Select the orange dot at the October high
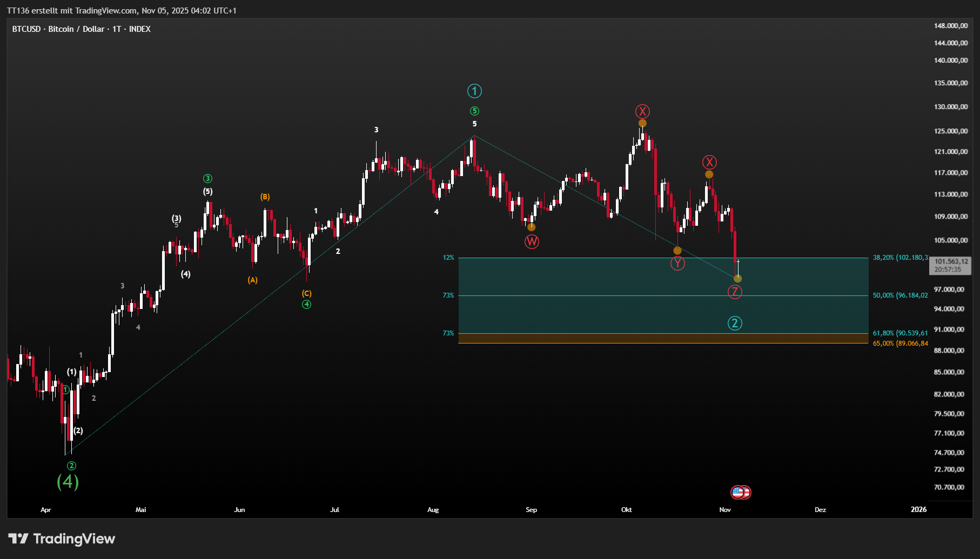The height and width of the screenshot is (559, 980). 642,123
